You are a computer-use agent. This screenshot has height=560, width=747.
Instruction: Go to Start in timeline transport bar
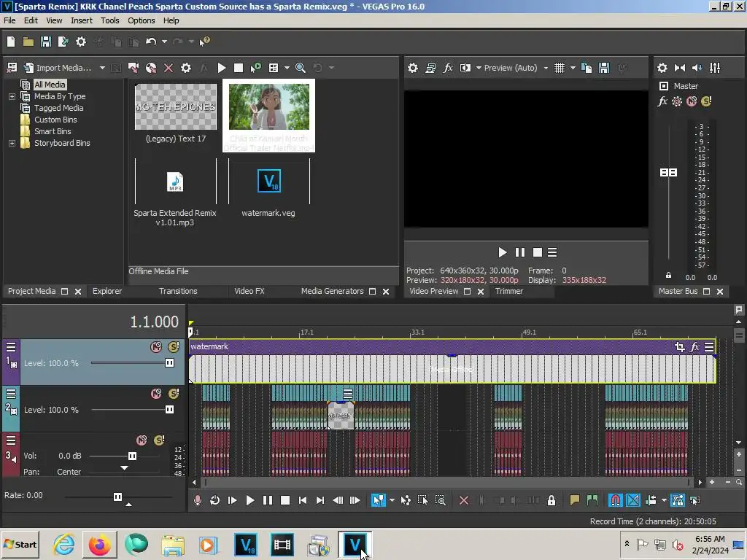pos(303,500)
